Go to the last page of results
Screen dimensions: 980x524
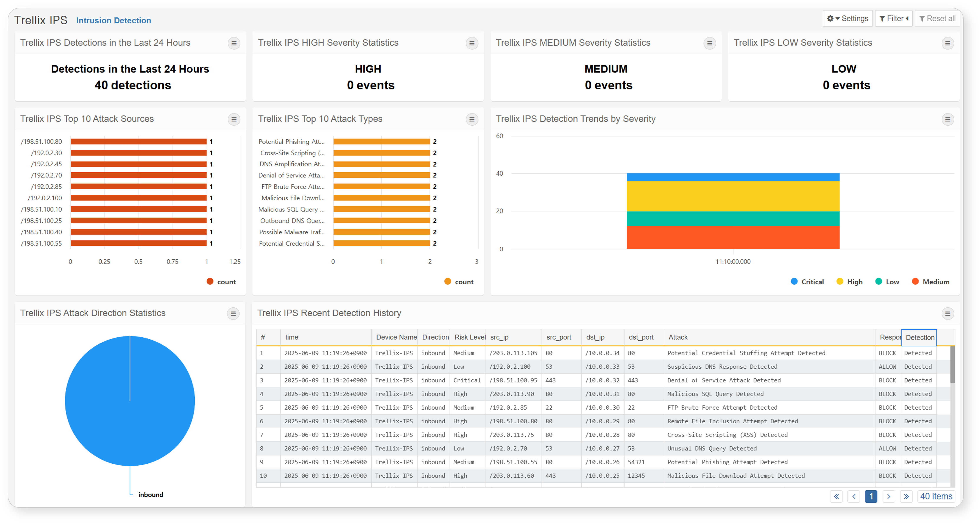[906, 496]
